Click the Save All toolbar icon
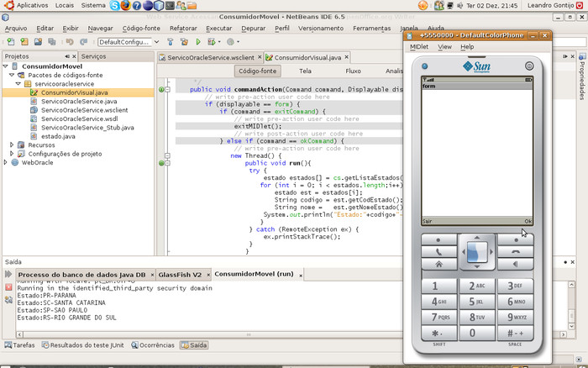Screen dimensions: 588x368 [52, 42]
